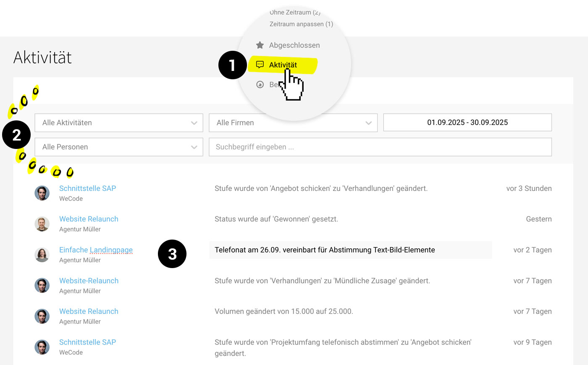Click the chevron arrow on Alle Aktivitäten filter

(x=194, y=123)
